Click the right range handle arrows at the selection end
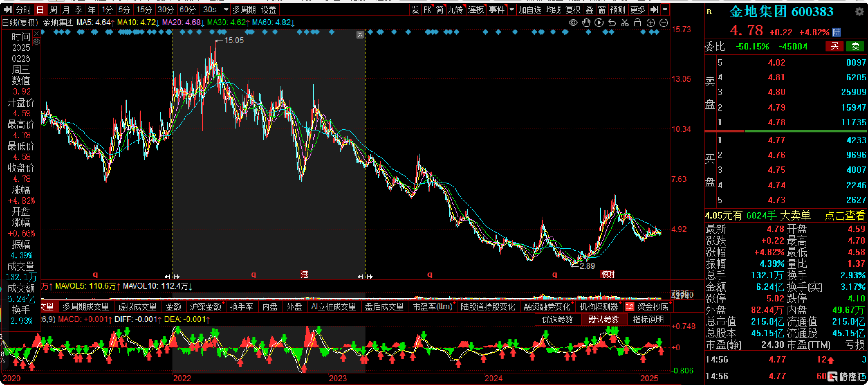This screenshot has height=385, width=868. [x=365, y=277]
